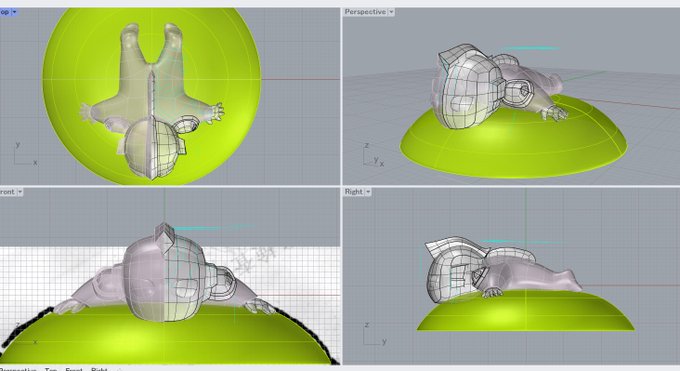
Task: Select the cyan line in Perspective viewport
Action: pyautogui.click(x=531, y=48)
